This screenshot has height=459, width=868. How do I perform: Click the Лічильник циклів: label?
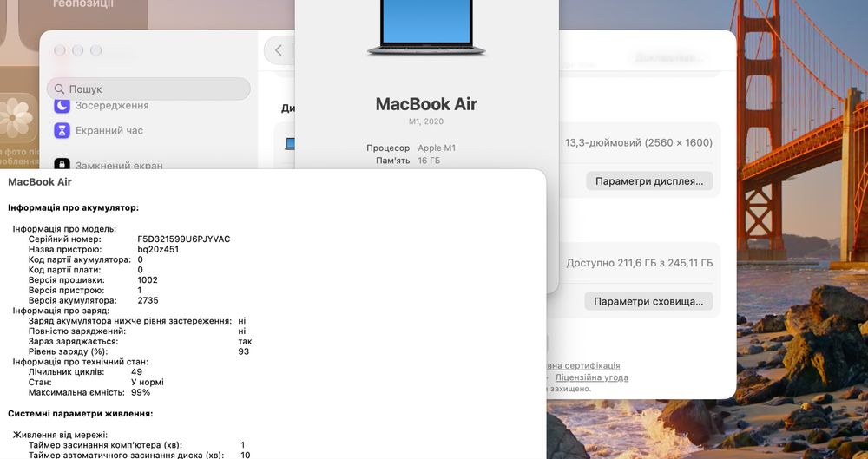67,372
